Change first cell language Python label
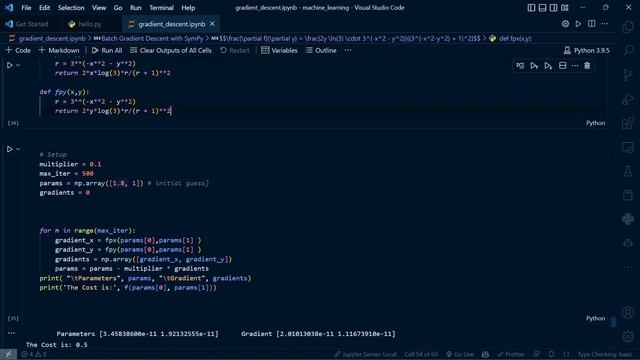 [596, 123]
